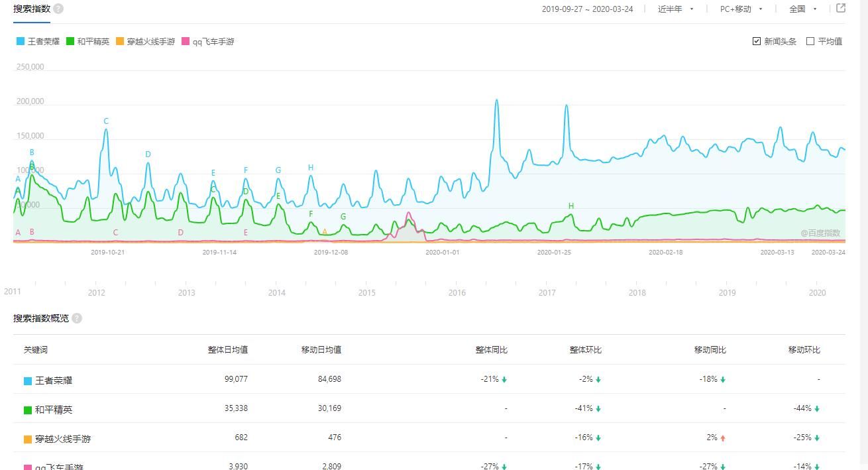Viewport: 868px width, 470px height.
Task: Click blue news marker G on 王者荣耀 line
Action: (278, 170)
